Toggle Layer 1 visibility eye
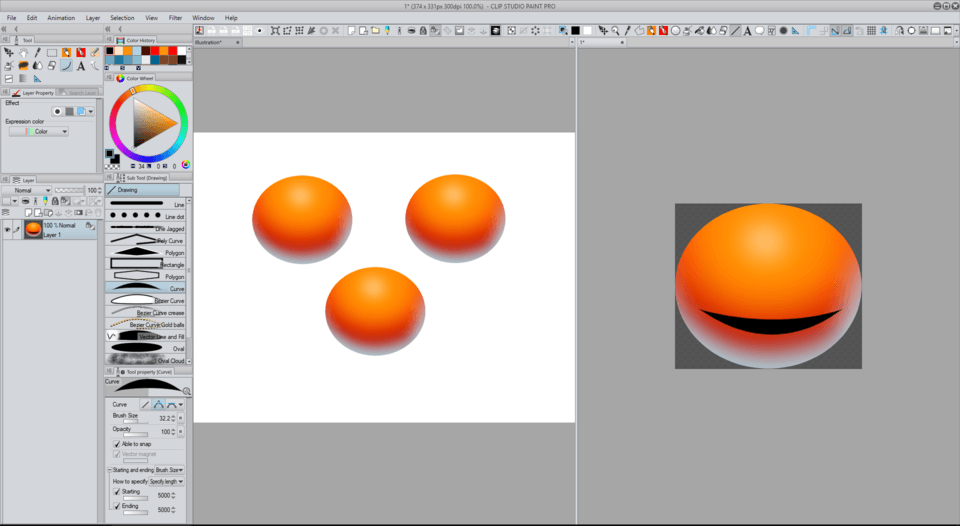The width and height of the screenshot is (960, 526). click(x=7, y=229)
